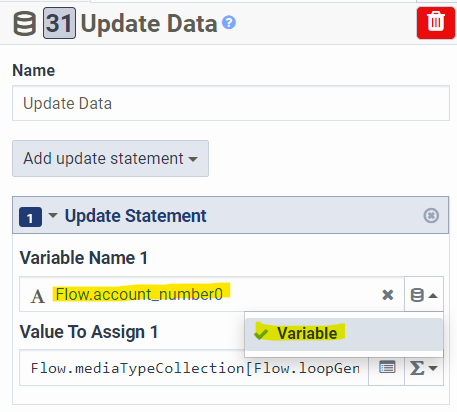Click the Name input field

coord(231,103)
